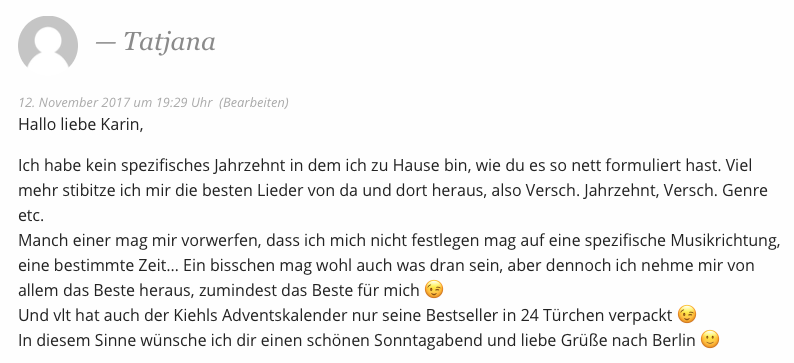This screenshot has height=363, width=794.
Task: Click the greeting "Hallo liebe Karin,"
Action: 81,125
